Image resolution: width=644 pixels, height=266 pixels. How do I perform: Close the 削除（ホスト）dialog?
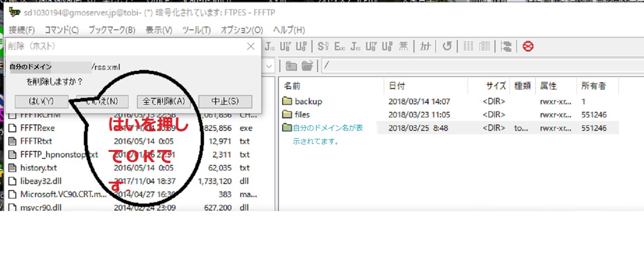251,47
